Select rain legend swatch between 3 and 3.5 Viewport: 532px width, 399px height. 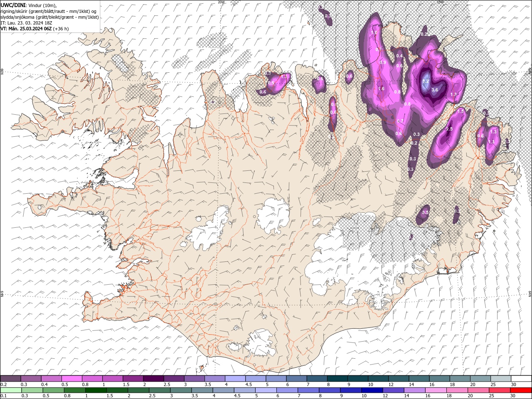181,390
